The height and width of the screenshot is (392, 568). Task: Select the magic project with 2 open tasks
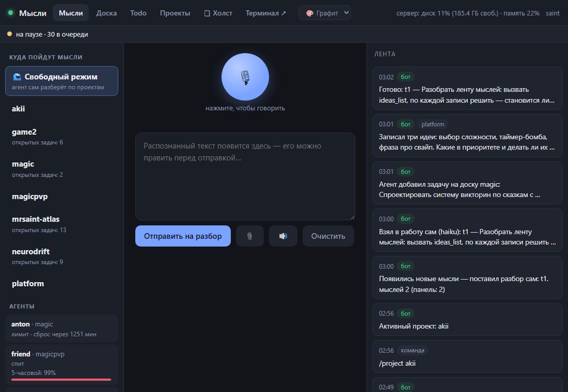pos(61,169)
